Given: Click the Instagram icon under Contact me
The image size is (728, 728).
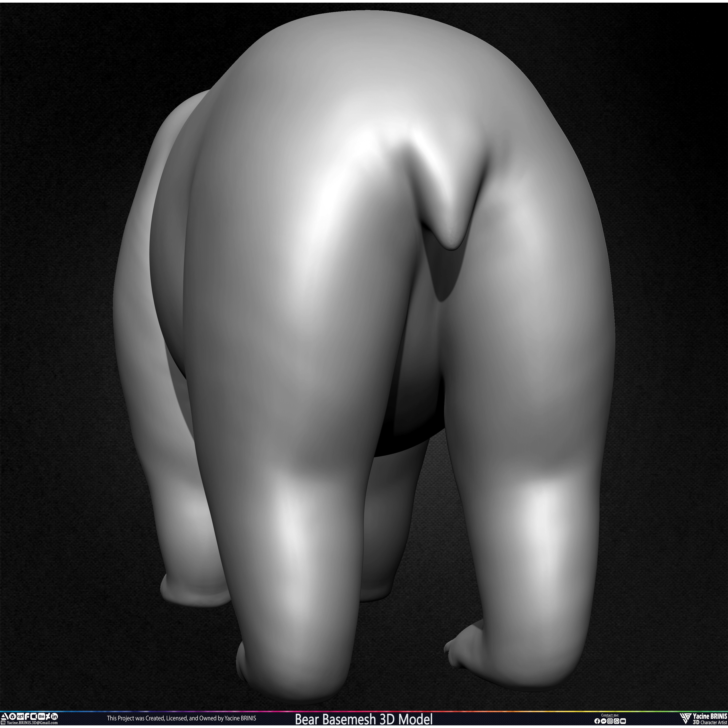Looking at the screenshot, I should [x=610, y=721].
